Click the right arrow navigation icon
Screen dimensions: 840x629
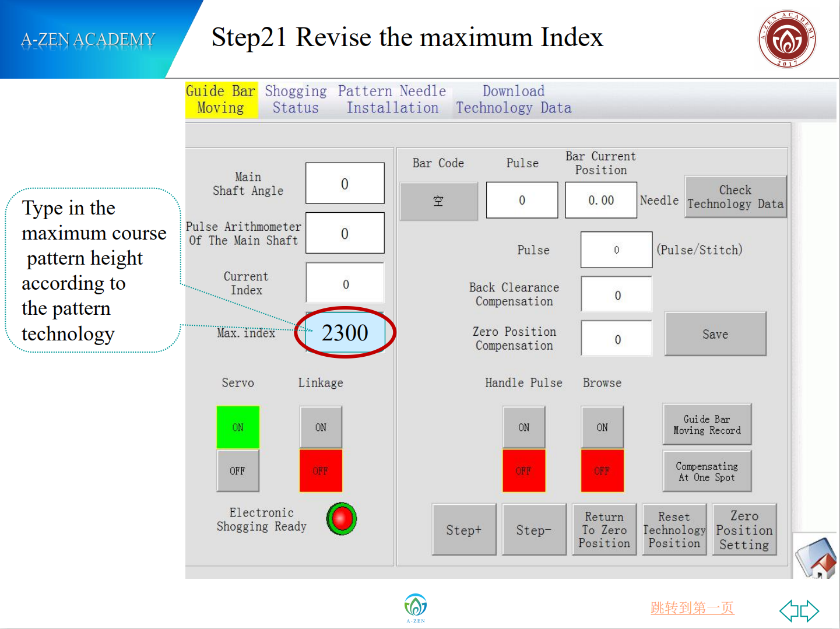point(810,610)
